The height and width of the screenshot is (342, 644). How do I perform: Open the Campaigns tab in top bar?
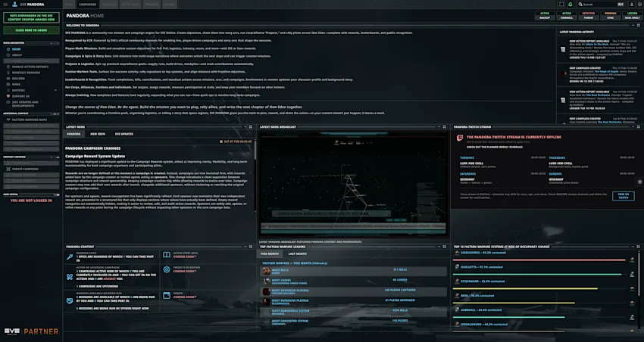click(x=87, y=5)
